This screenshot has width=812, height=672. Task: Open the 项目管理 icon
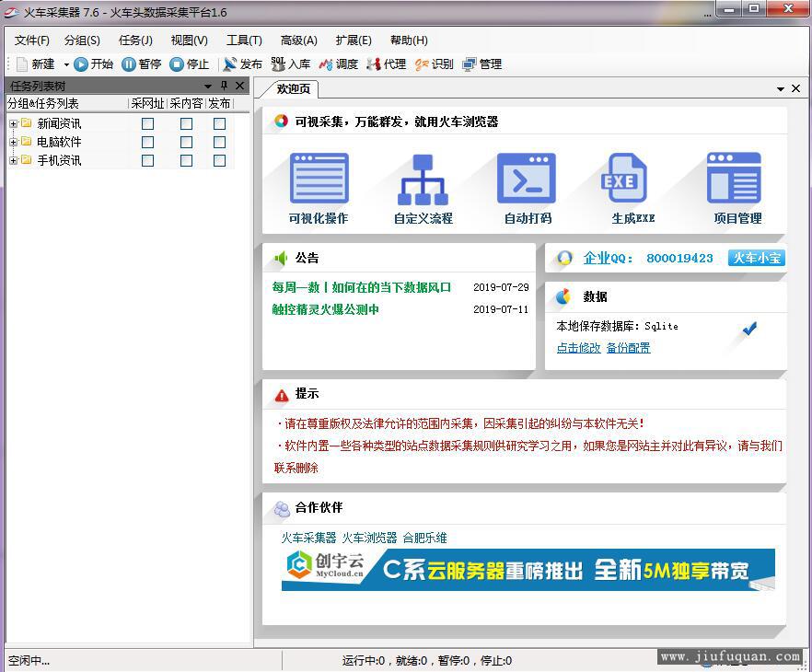pyautogui.click(x=734, y=178)
